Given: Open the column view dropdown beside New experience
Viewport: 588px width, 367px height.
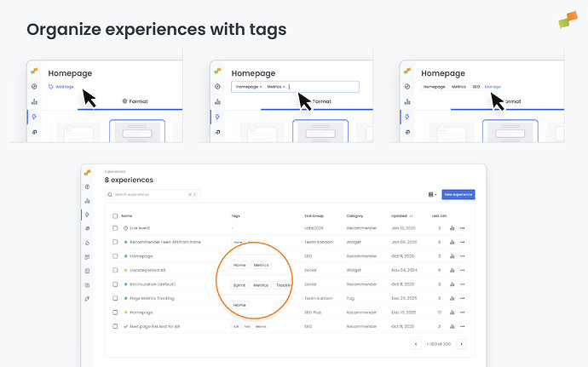Looking at the screenshot, I should pos(432,194).
